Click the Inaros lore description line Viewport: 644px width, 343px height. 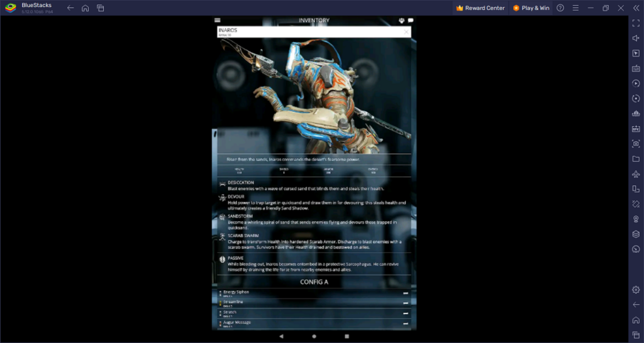293,159
